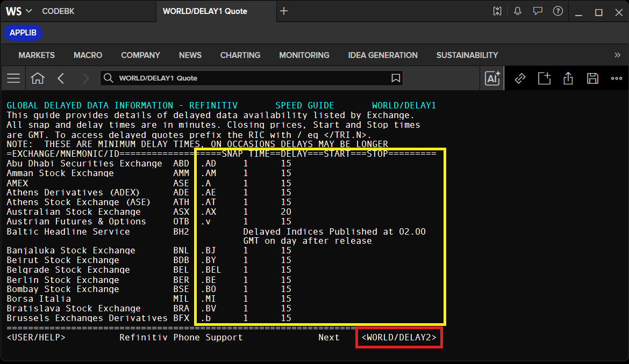Open the <USER/HELP> link
Image resolution: width=629 pixels, height=364 pixels.
pos(36,338)
